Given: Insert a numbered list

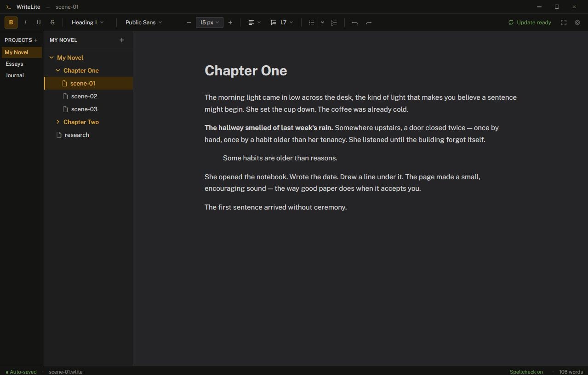Looking at the screenshot, I should click(x=334, y=22).
